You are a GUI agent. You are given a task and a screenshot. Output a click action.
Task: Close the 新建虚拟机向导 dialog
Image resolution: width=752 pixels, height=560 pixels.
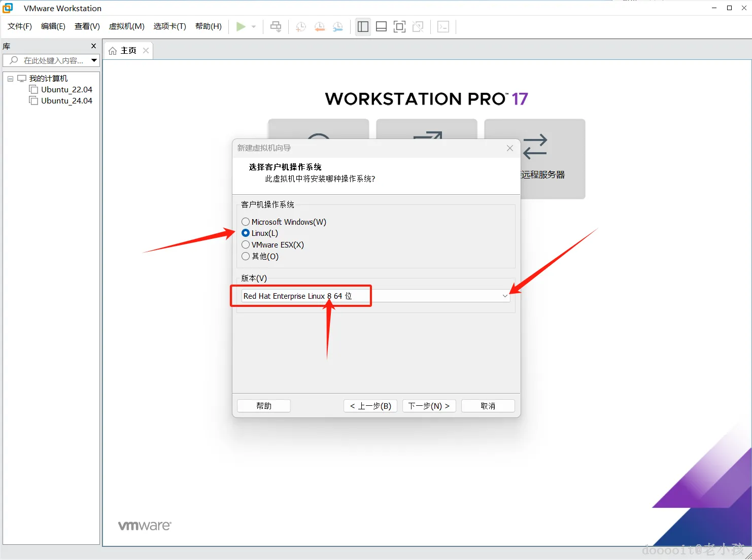(x=510, y=148)
